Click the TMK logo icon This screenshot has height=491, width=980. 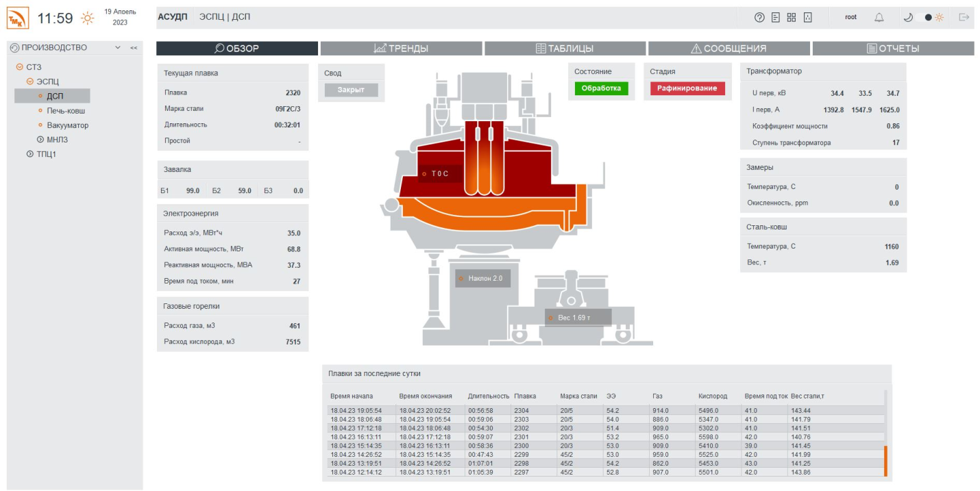[19, 18]
